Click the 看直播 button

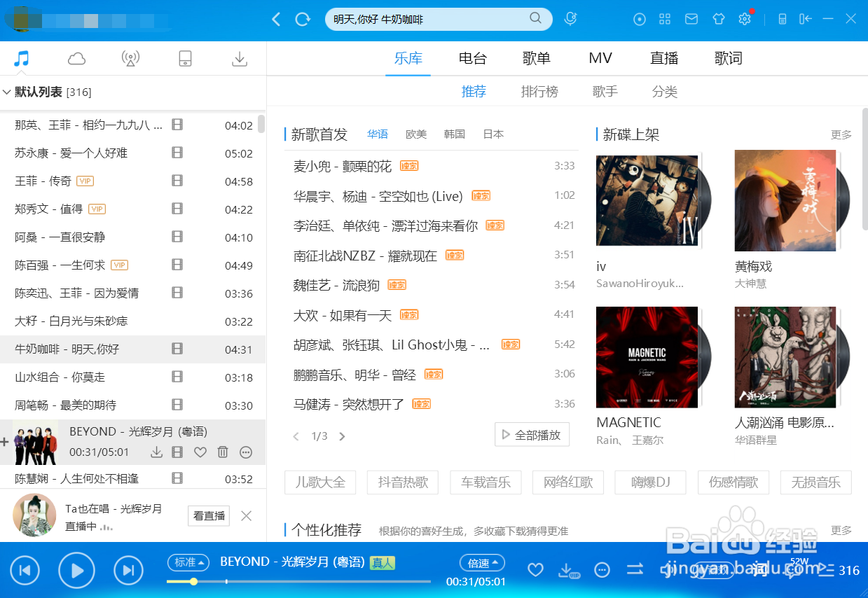209,515
